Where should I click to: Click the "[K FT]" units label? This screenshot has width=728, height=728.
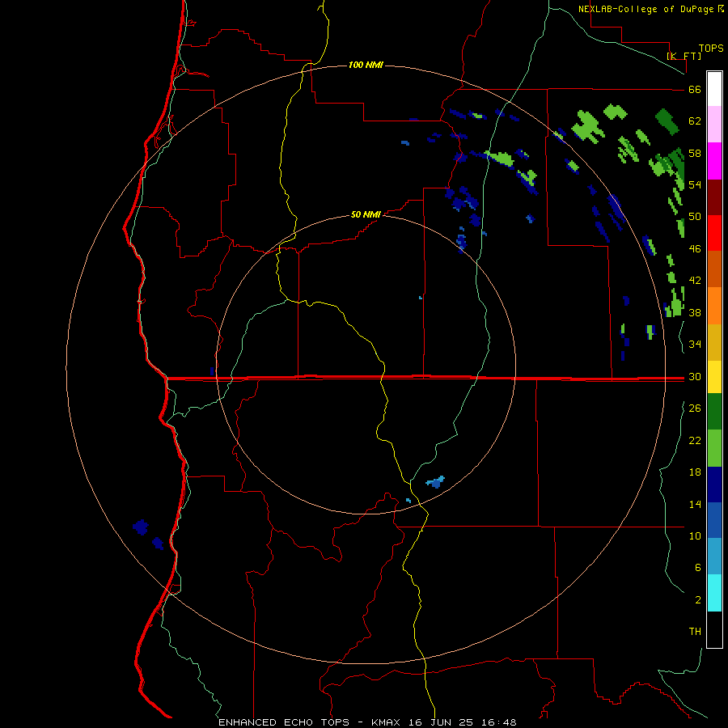(684, 56)
